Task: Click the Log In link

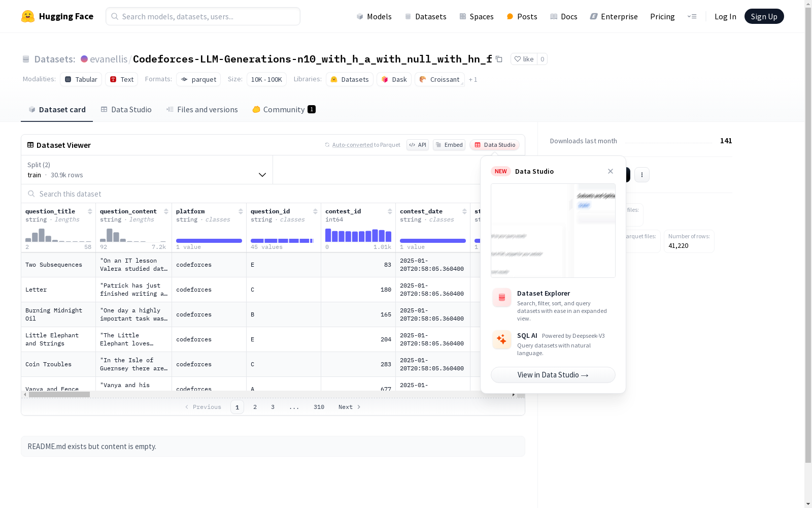Action: [725, 16]
